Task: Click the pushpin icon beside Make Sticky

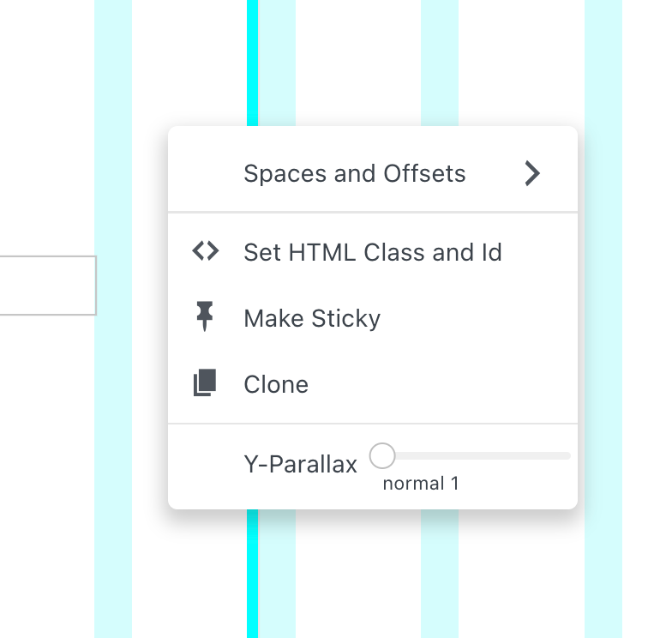Action: coord(205,318)
